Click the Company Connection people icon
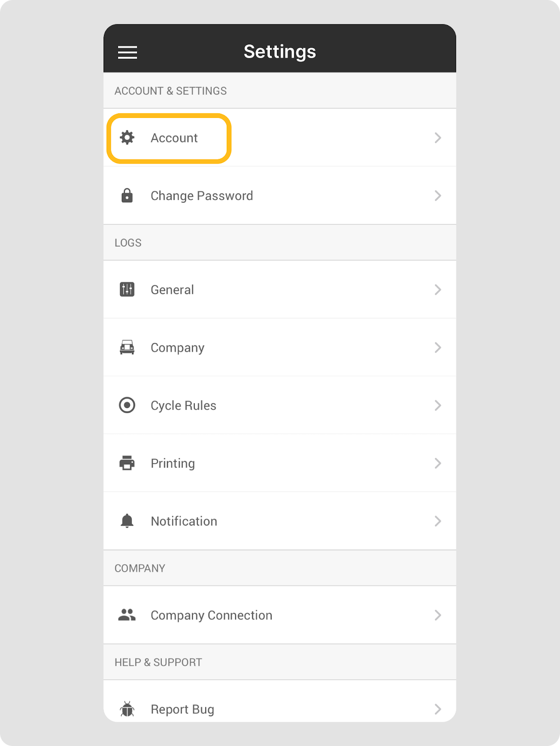This screenshot has width=560, height=746. point(127,615)
